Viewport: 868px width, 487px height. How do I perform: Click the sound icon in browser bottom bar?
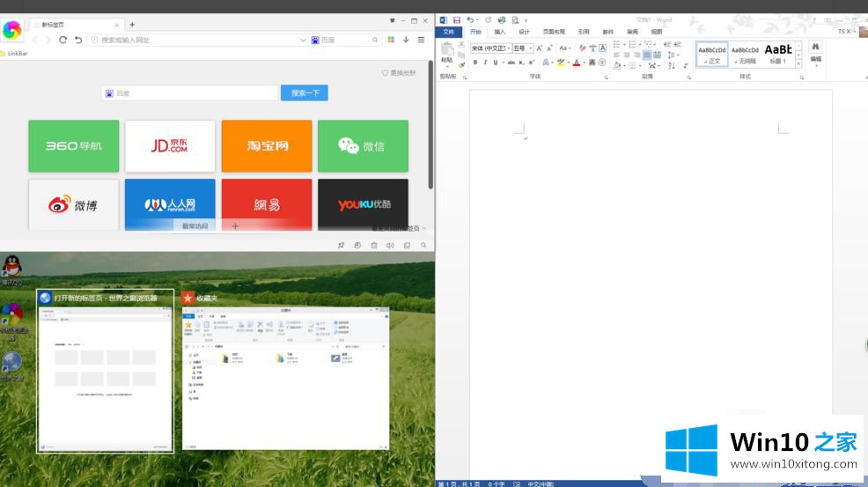[390, 245]
